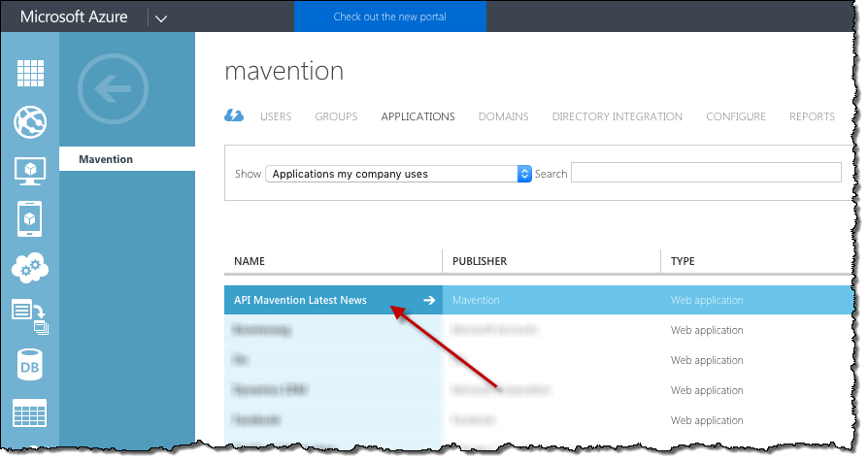
Task: Sort by the PUBLISHER column header
Action: point(480,261)
